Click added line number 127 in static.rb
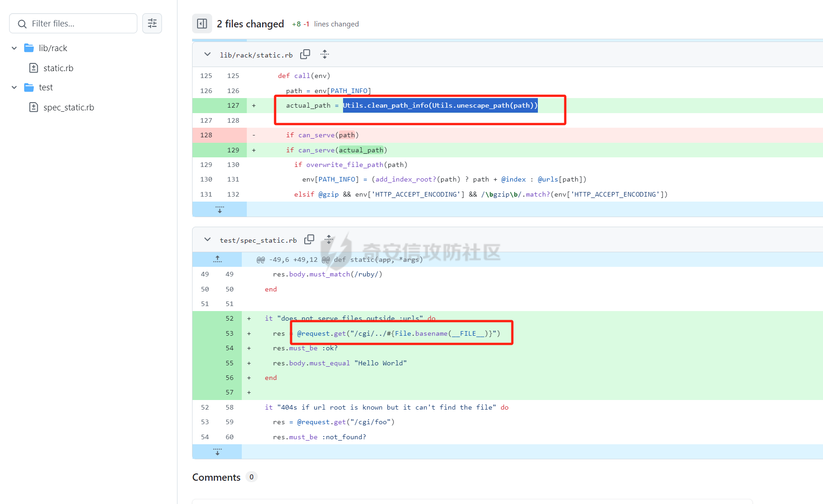This screenshot has height=504, width=823. [233, 105]
